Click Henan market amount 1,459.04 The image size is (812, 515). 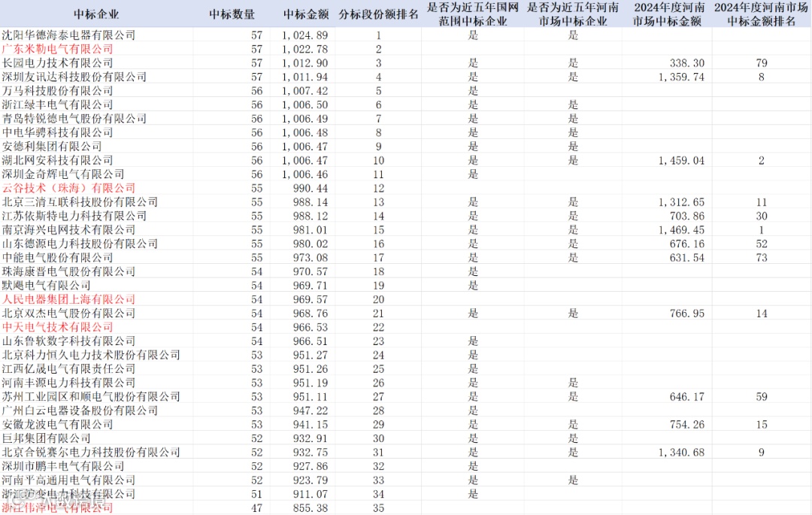coord(681,161)
